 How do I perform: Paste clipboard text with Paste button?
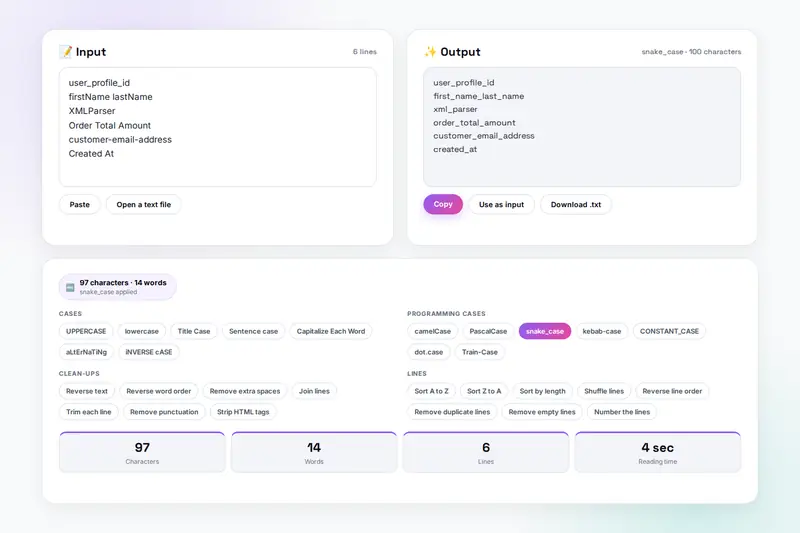pyautogui.click(x=80, y=205)
